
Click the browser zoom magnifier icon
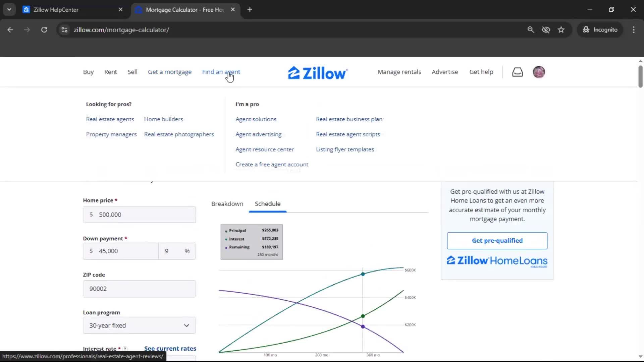pyautogui.click(x=531, y=30)
